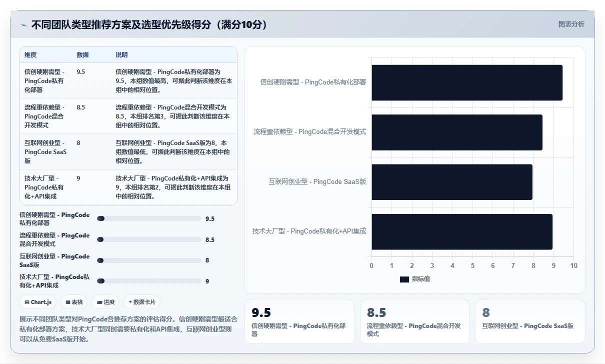Click the x-axis tick label 10
This screenshot has height=364, width=605.
click(573, 265)
